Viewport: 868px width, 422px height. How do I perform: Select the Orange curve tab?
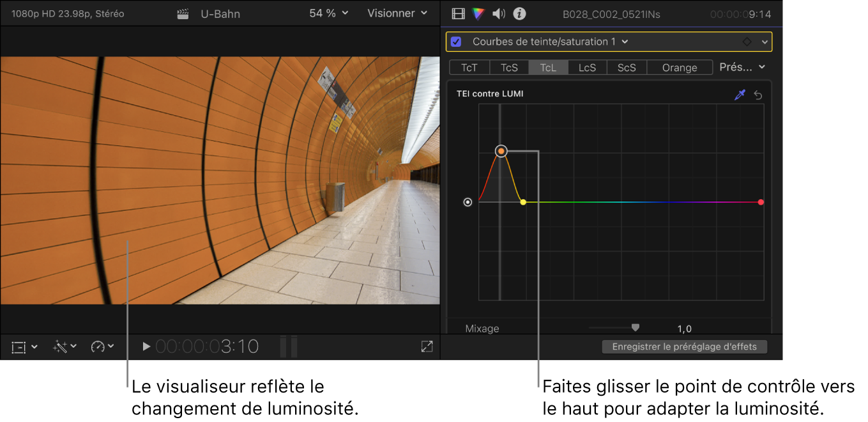pos(679,66)
